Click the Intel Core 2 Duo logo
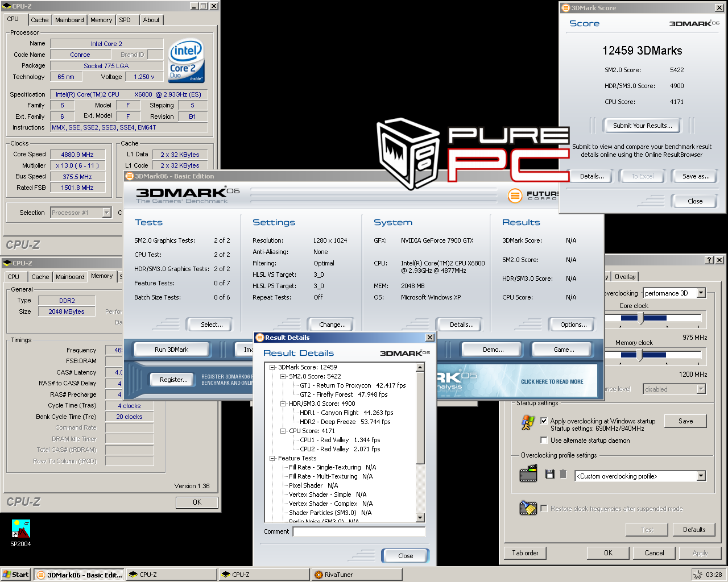 186,61
